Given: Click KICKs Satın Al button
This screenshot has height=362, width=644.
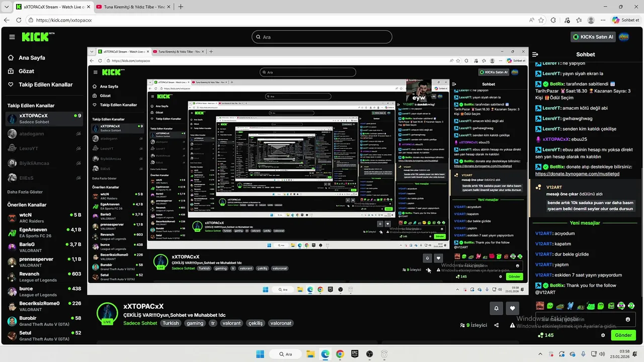Looking at the screenshot, I should click(593, 37).
